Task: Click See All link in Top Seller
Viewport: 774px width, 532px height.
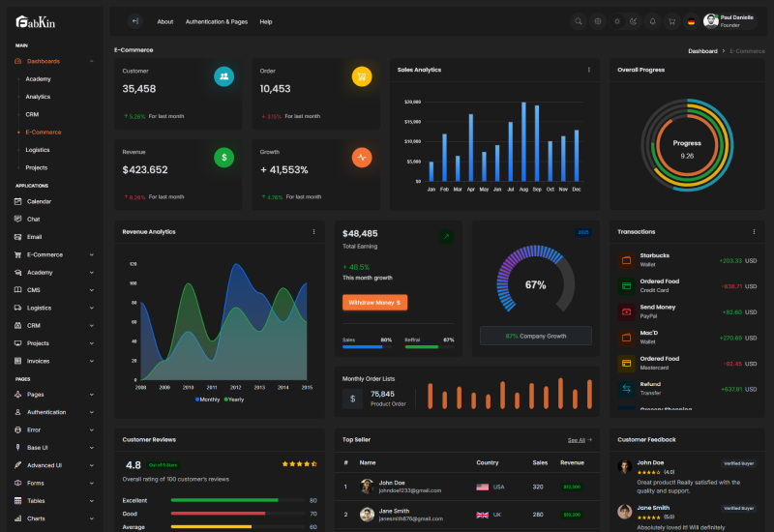Action: tap(579, 439)
